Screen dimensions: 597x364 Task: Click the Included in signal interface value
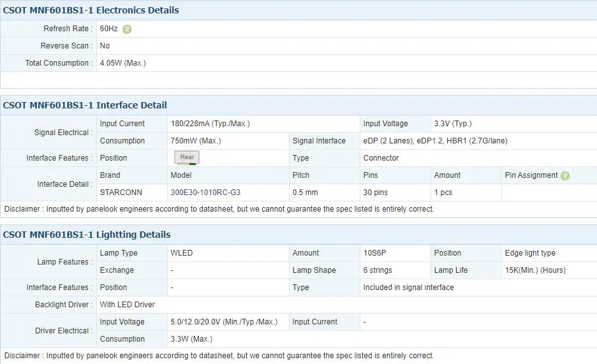click(x=409, y=288)
